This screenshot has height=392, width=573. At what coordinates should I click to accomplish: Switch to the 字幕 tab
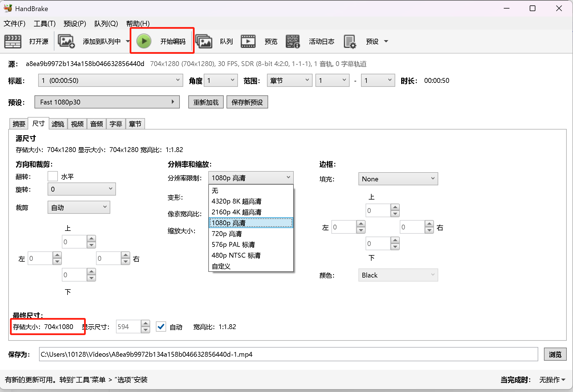tap(116, 124)
